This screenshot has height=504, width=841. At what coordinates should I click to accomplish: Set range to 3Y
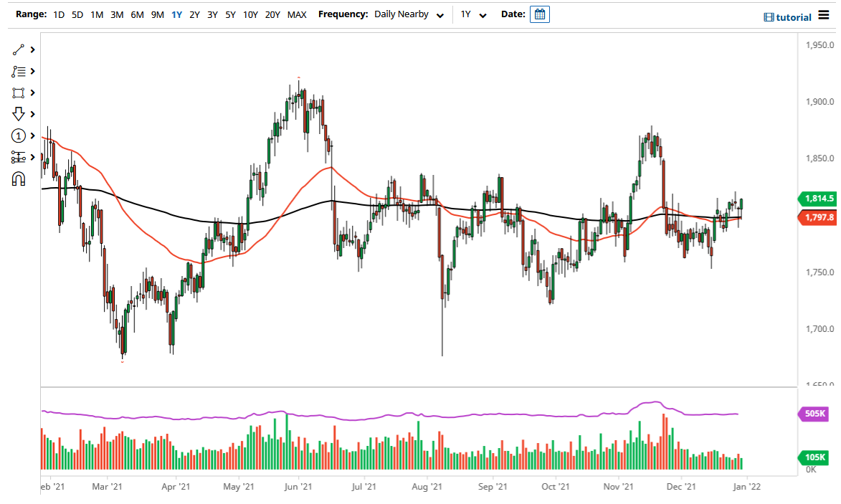point(212,14)
